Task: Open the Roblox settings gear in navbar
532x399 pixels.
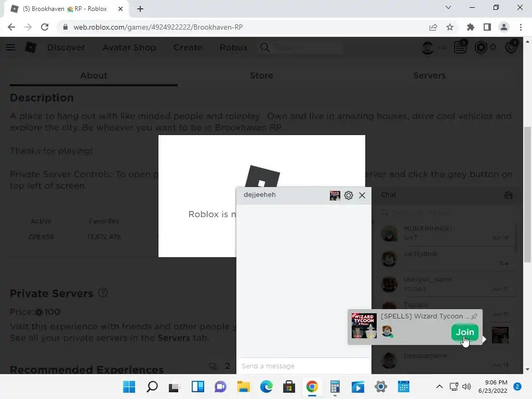Action: click(511, 47)
